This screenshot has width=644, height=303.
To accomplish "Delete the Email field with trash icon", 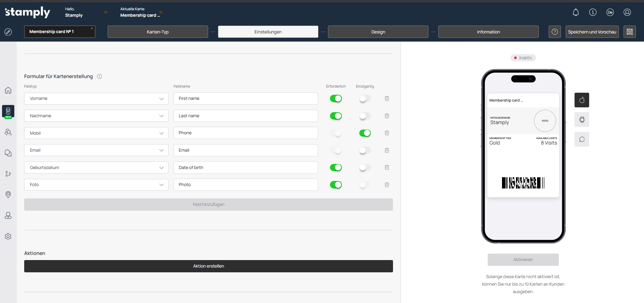I will [x=387, y=150].
